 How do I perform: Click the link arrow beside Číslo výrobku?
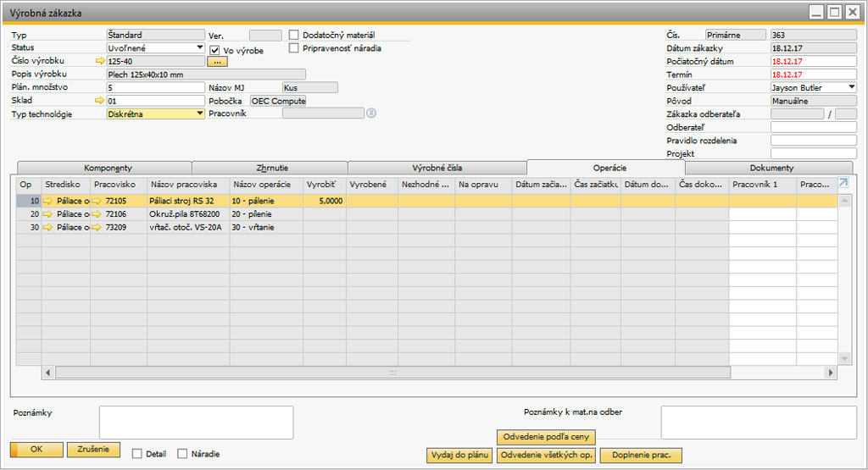click(99, 62)
